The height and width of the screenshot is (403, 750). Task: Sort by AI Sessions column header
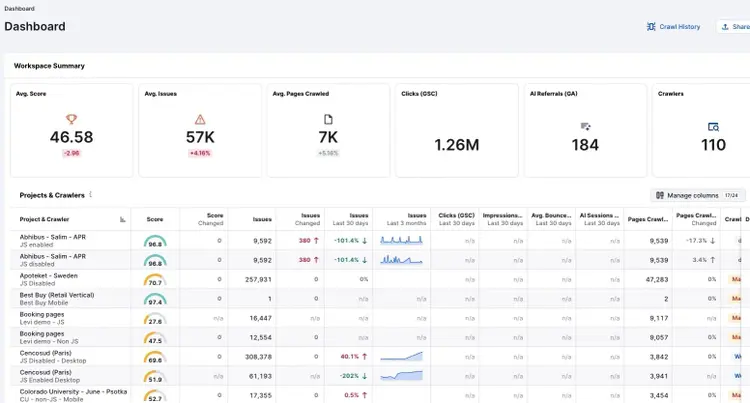[600, 219]
